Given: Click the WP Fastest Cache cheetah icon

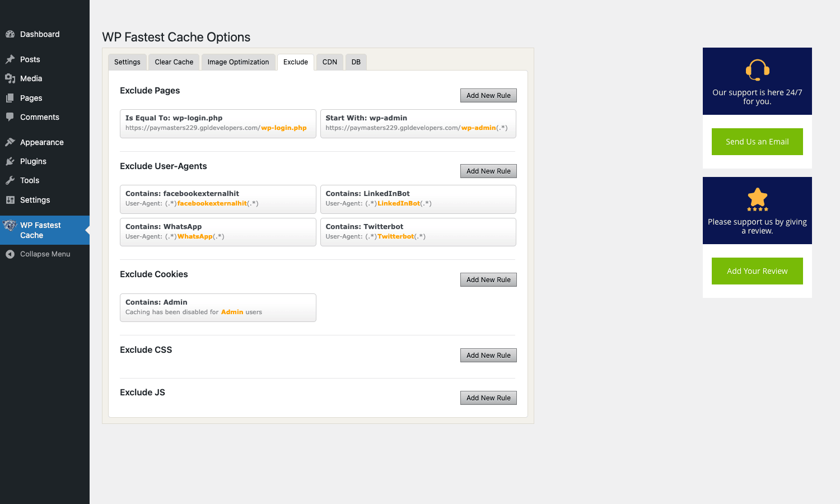Looking at the screenshot, I should (x=10, y=226).
